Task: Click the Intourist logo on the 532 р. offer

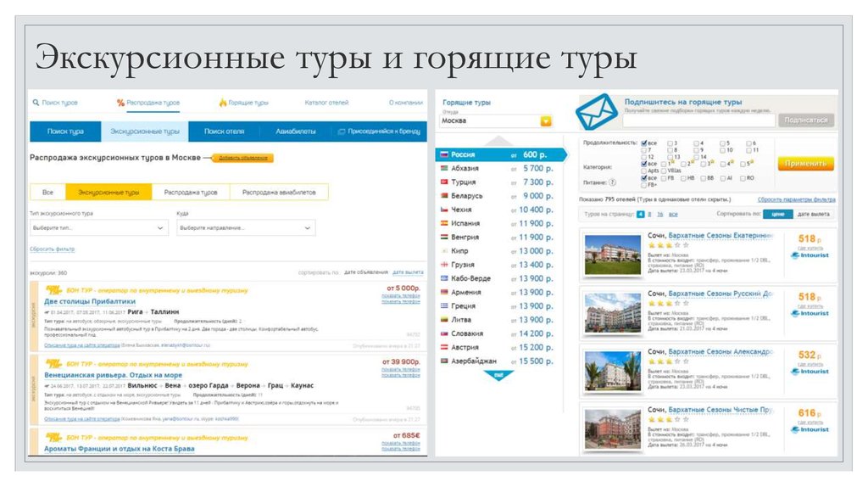Action: tap(810, 372)
